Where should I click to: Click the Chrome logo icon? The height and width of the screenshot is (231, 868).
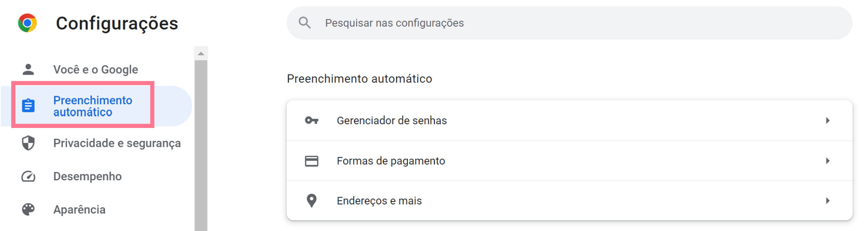point(28,23)
